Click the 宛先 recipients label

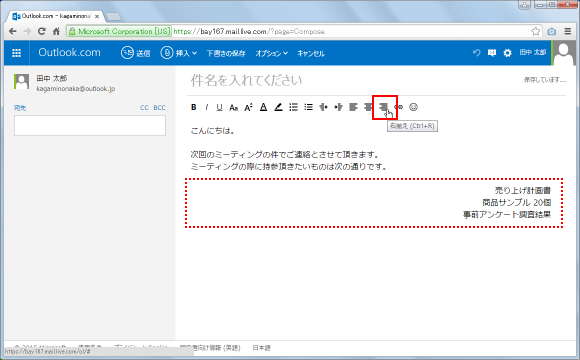tap(20, 108)
